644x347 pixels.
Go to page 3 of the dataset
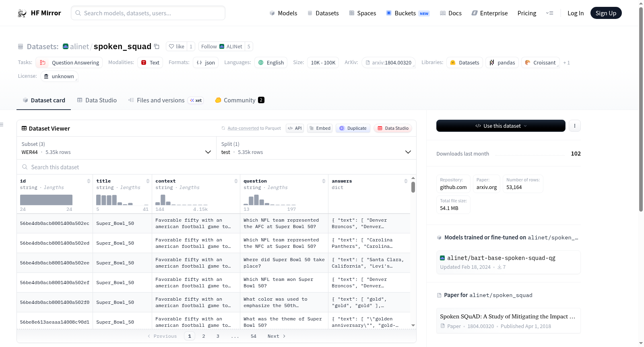coord(218,336)
